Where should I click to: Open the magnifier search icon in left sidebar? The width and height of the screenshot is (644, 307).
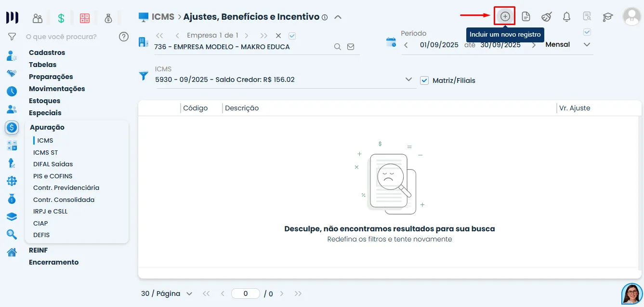tap(12, 234)
